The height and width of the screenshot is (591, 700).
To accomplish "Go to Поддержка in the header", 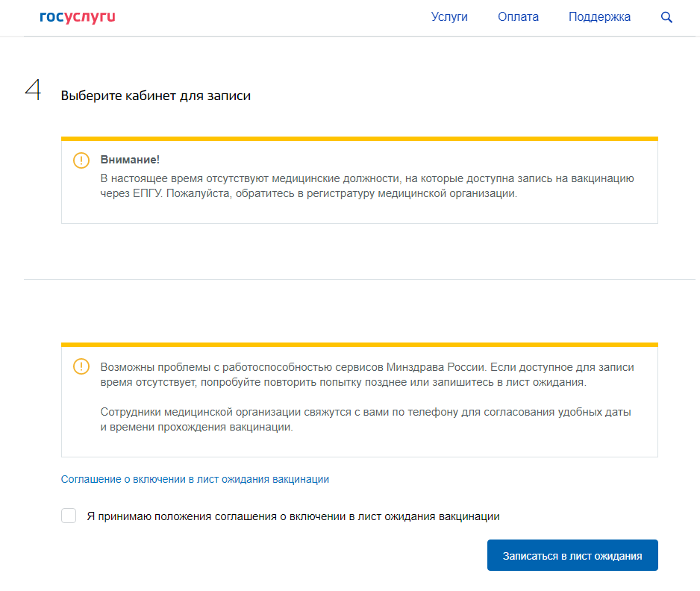I will (599, 16).
